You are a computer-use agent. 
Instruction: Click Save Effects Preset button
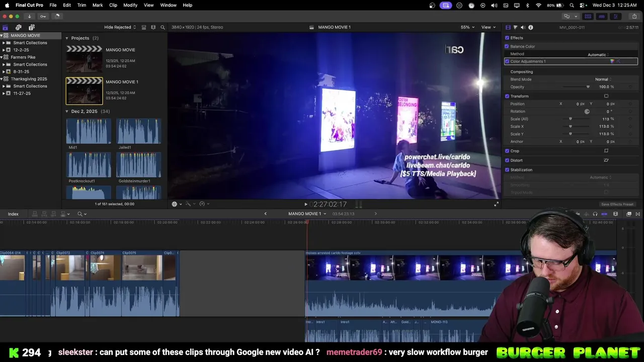pyautogui.click(x=617, y=204)
